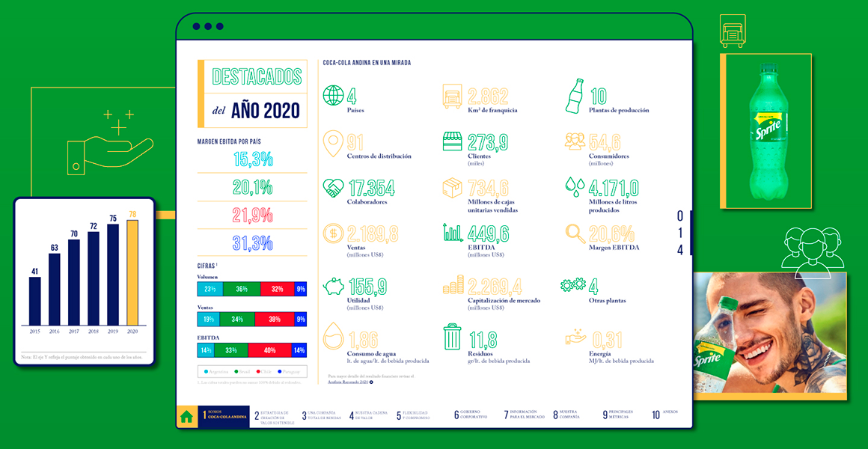Screen dimensions: 868x449
Task: Open section 6 Gobierno corporativo
Action: (x=471, y=415)
